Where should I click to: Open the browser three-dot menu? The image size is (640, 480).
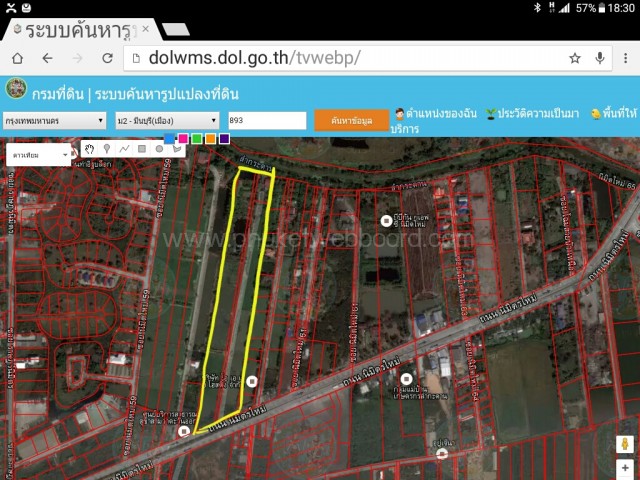(x=625, y=58)
